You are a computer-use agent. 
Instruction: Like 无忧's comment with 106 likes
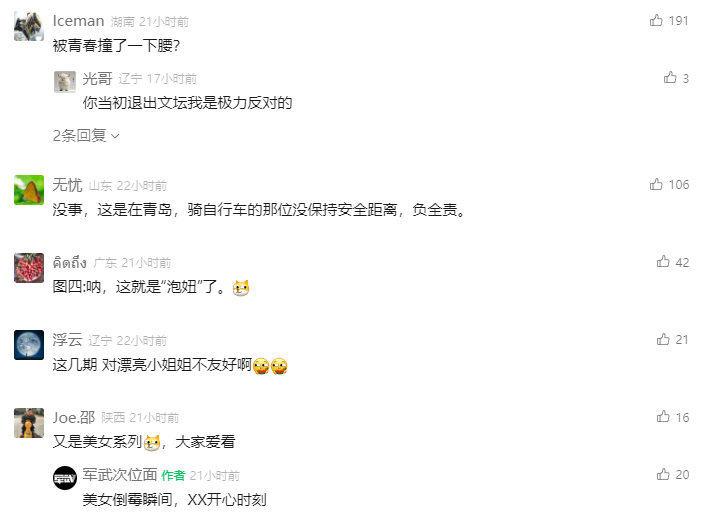(656, 184)
